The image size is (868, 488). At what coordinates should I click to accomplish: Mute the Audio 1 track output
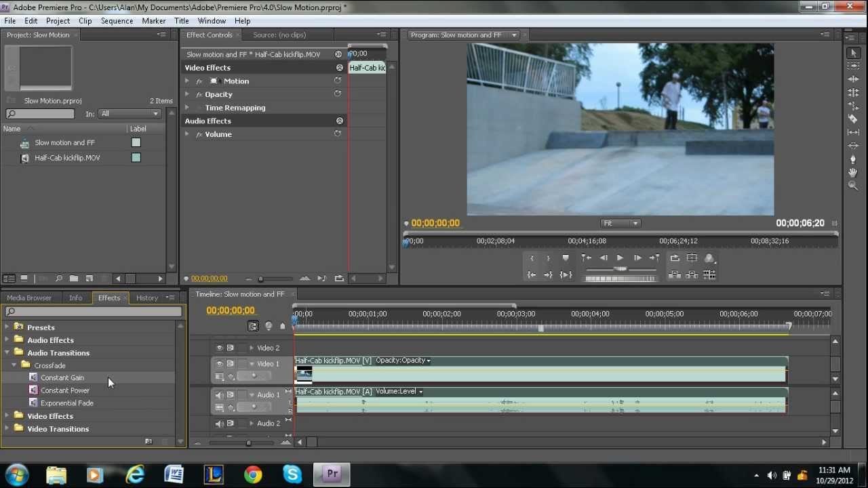(219, 395)
